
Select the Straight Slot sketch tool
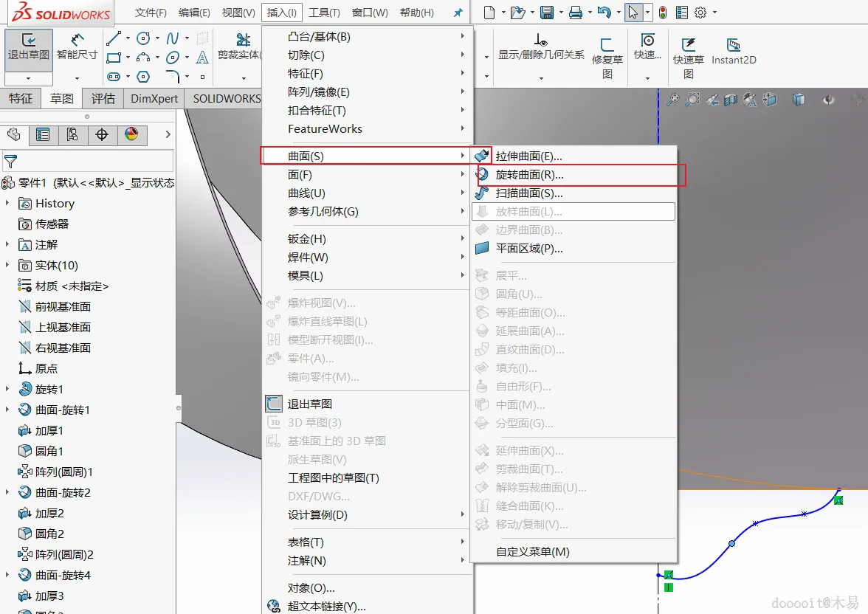114,77
